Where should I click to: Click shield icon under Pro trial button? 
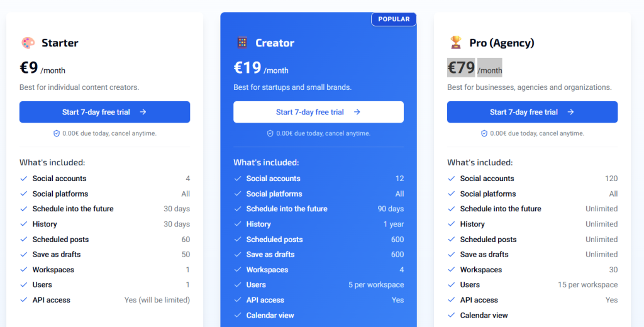point(484,133)
